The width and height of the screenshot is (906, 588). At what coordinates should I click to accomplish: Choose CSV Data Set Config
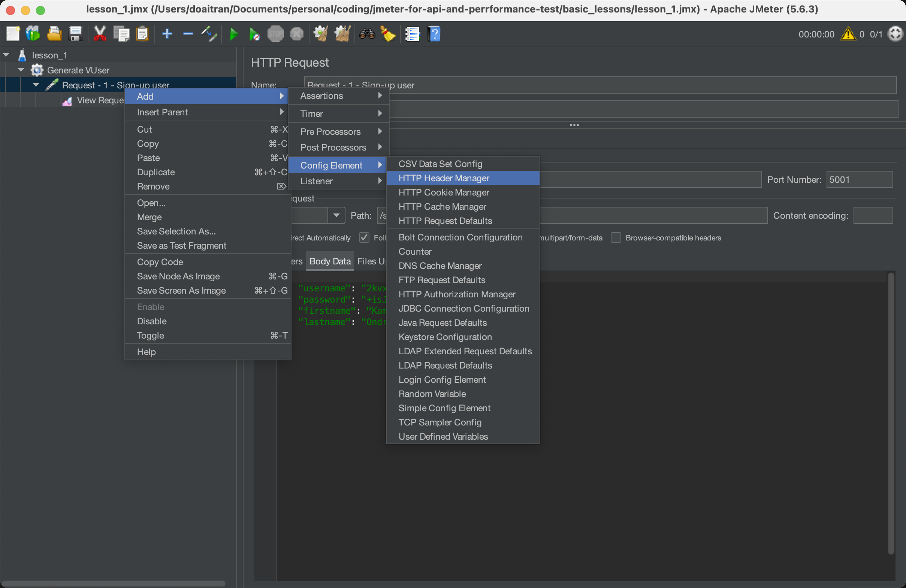(463, 164)
